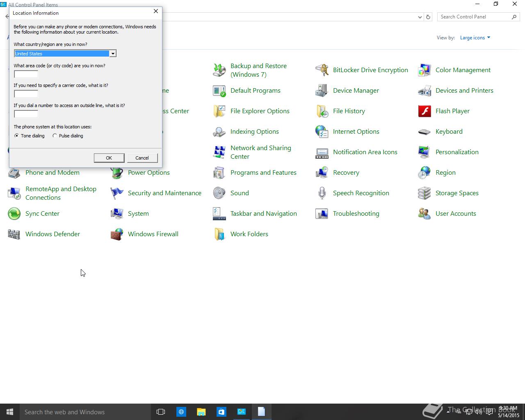The height and width of the screenshot is (420, 525).
Task: Open Default Programs icon
Action: point(219,91)
